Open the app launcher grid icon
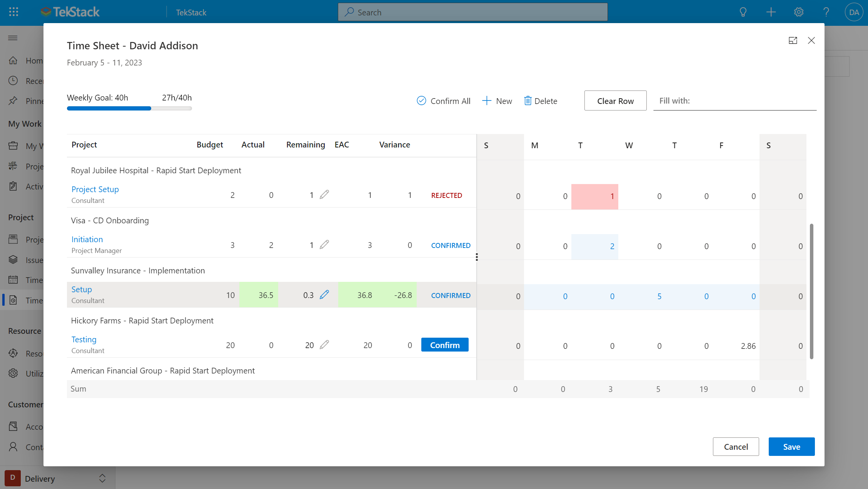 tap(13, 12)
